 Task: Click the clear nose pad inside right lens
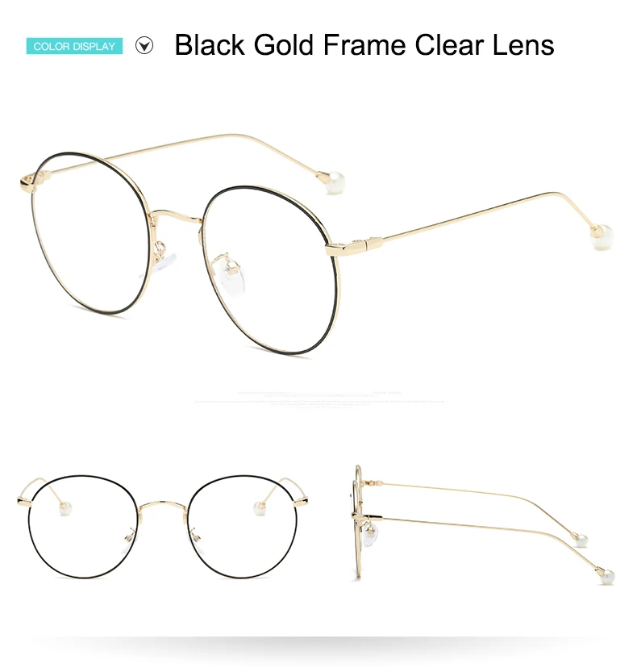pos(232,275)
